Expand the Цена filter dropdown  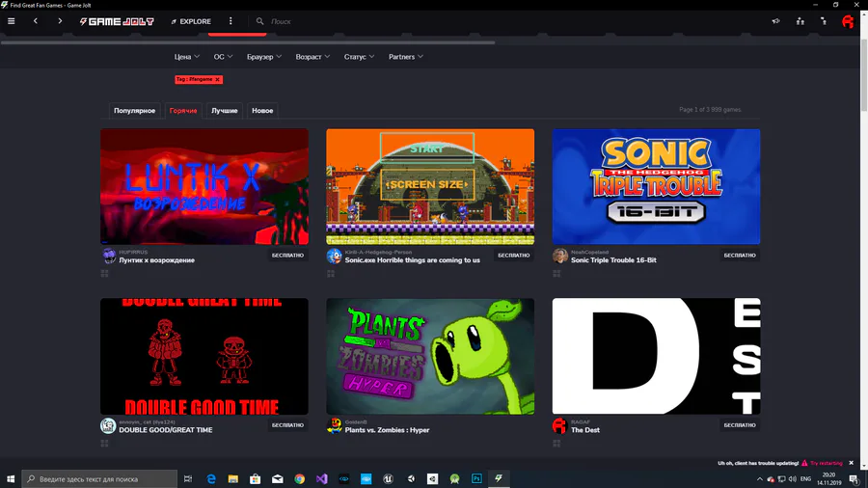coord(186,57)
